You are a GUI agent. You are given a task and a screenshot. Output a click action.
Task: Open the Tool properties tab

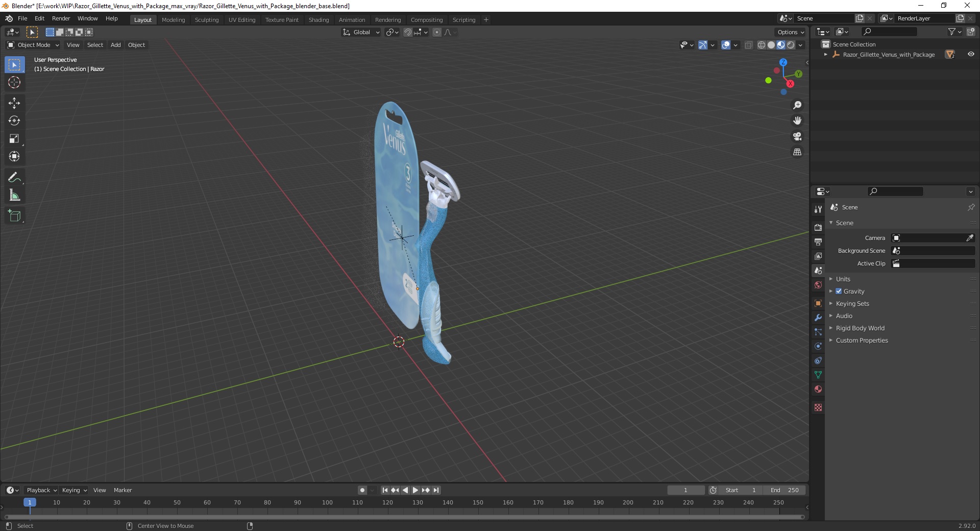click(x=818, y=209)
